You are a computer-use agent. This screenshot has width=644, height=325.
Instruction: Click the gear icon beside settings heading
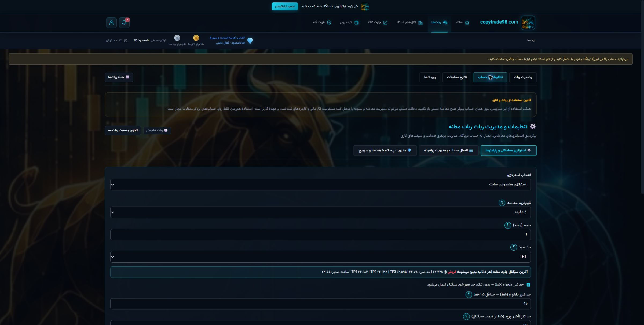coord(533,127)
